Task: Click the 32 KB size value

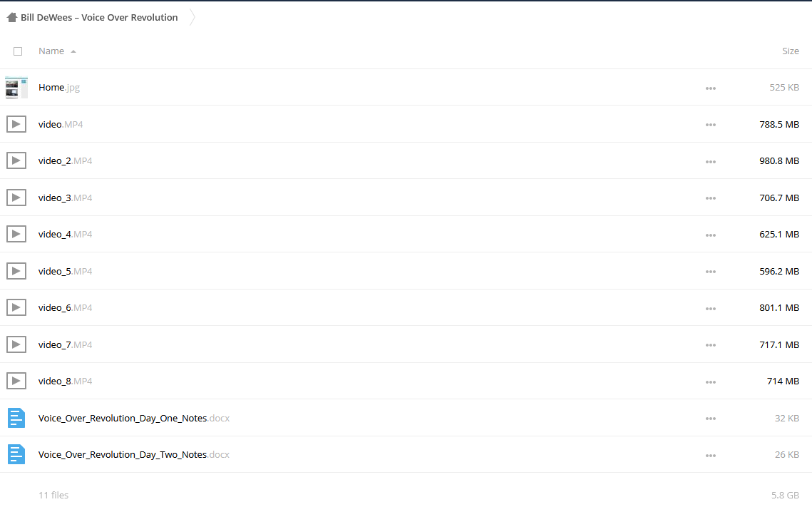Action: (786, 418)
